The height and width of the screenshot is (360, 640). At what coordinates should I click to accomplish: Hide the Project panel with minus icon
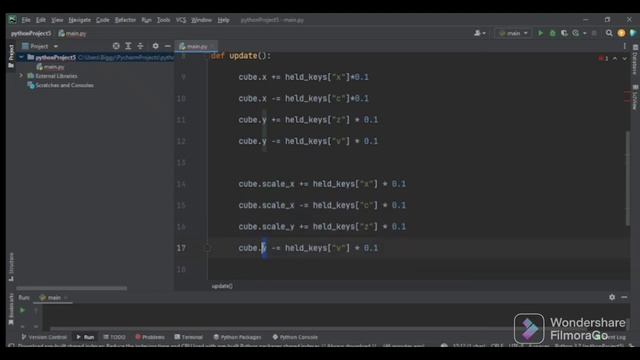167,46
